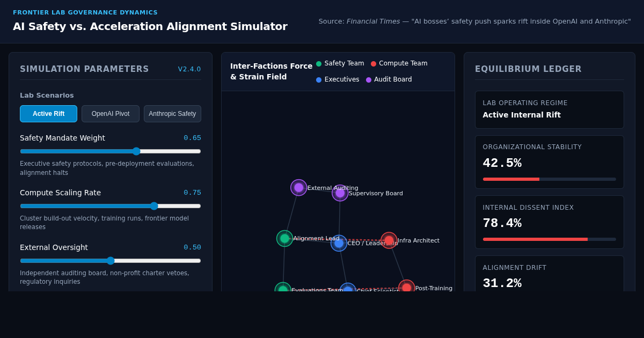This screenshot has height=338, width=644.
Task: Click the Organizational Stability progress bar
Action: point(550,179)
